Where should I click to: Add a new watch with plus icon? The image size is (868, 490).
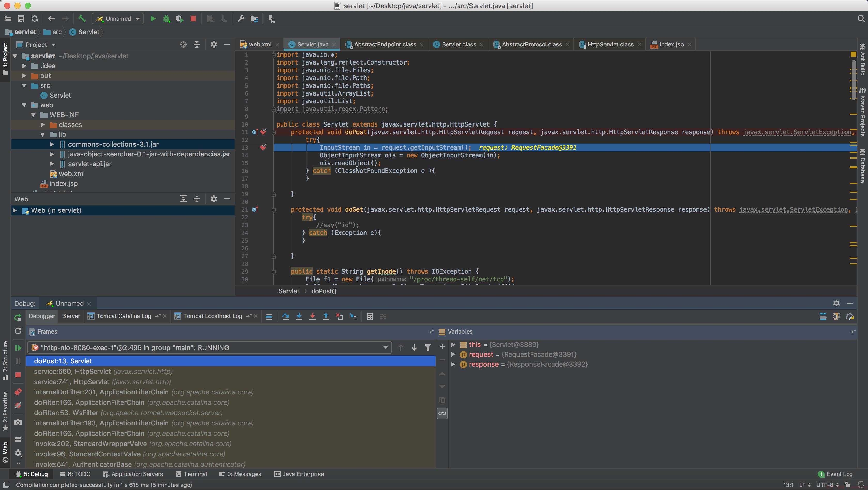coord(442,346)
